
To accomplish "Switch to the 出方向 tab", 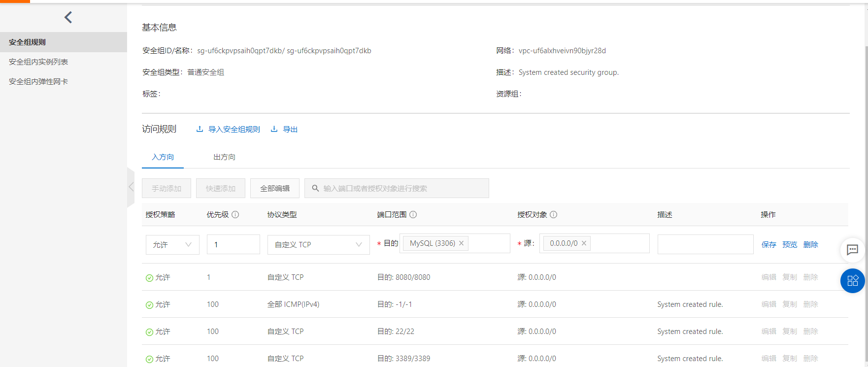I will tap(224, 157).
